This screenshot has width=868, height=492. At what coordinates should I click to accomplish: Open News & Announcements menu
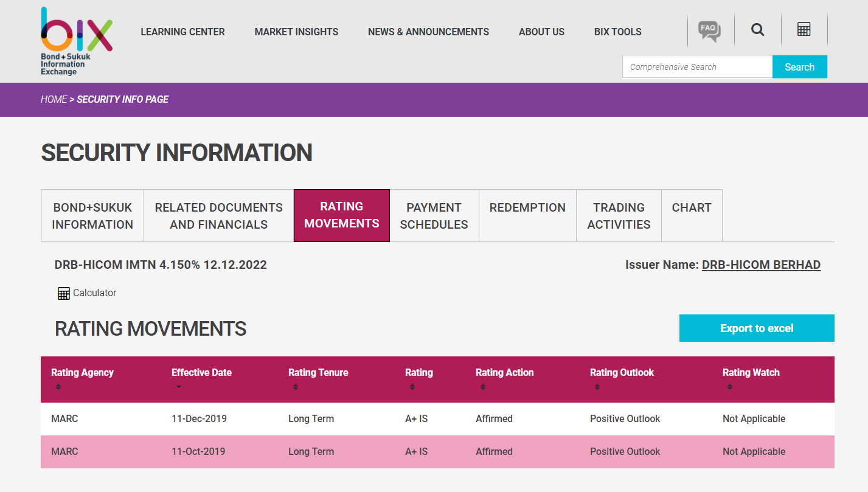point(428,32)
